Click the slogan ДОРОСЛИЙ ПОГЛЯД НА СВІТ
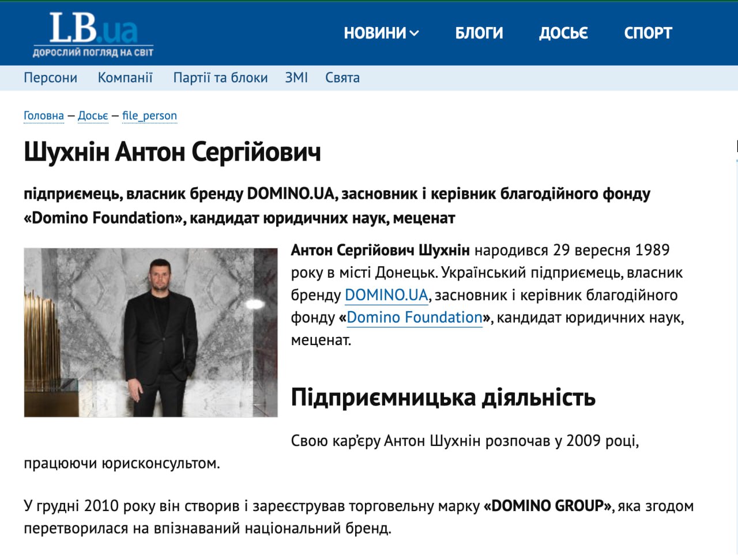Screen dimensions: 738x560 click(x=93, y=52)
